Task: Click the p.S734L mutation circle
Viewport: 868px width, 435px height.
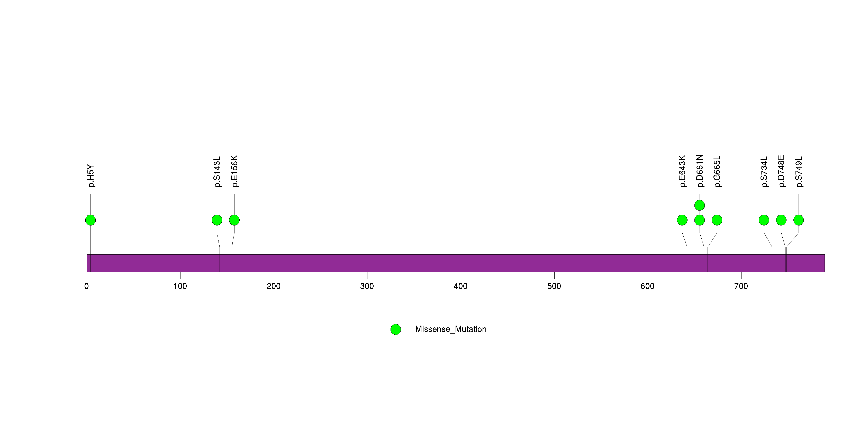Action: pyautogui.click(x=764, y=220)
